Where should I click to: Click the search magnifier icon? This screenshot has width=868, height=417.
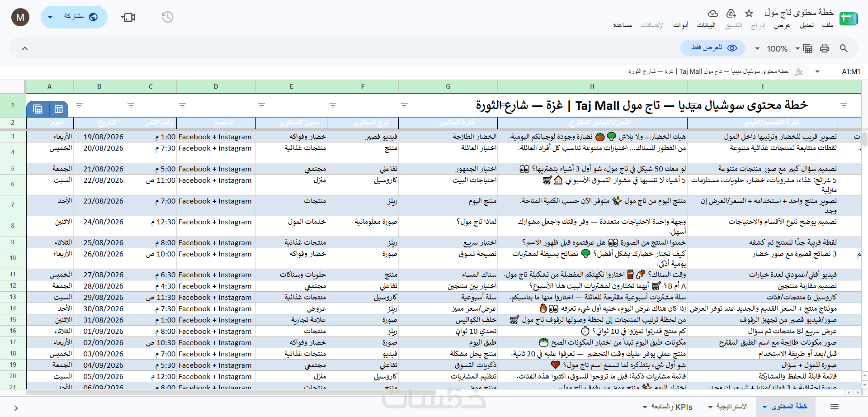tap(844, 48)
